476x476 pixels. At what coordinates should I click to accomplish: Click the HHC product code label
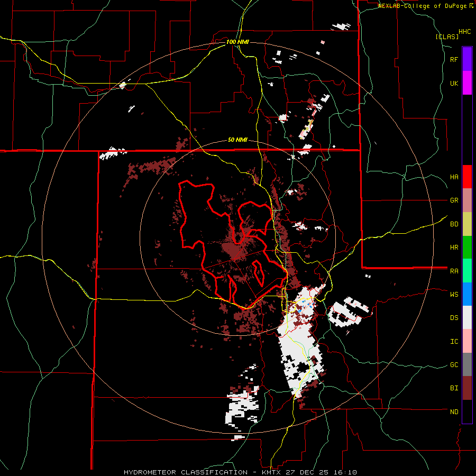click(465, 32)
